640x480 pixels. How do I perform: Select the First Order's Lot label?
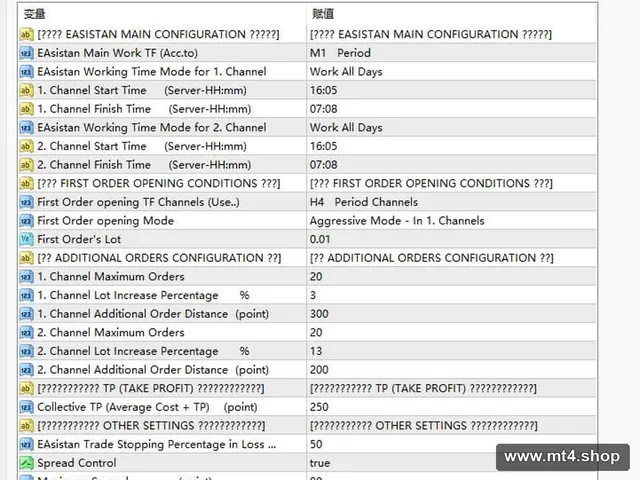click(79, 240)
